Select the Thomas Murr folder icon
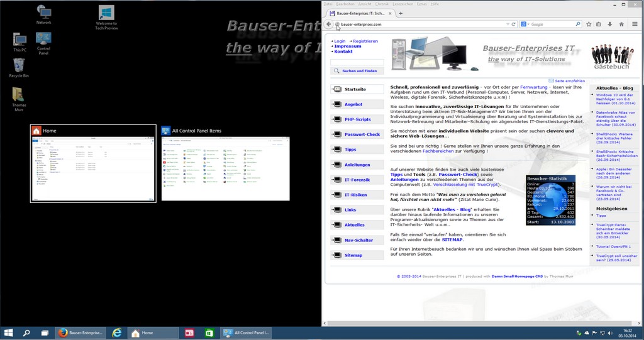 [19, 99]
